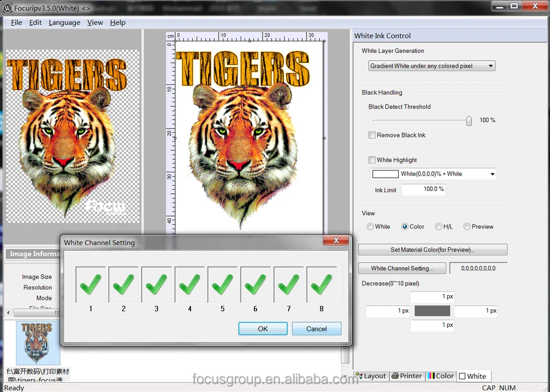
Task: Enable the Remove Black Ink checkbox
Action: coord(372,135)
